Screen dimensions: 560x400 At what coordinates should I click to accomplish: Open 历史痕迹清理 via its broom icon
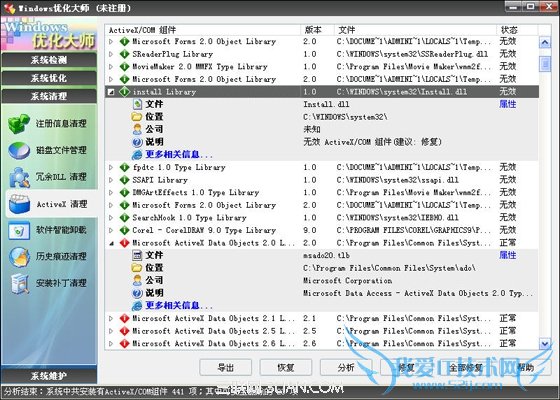pyautogui.click(x=19, y=257)
